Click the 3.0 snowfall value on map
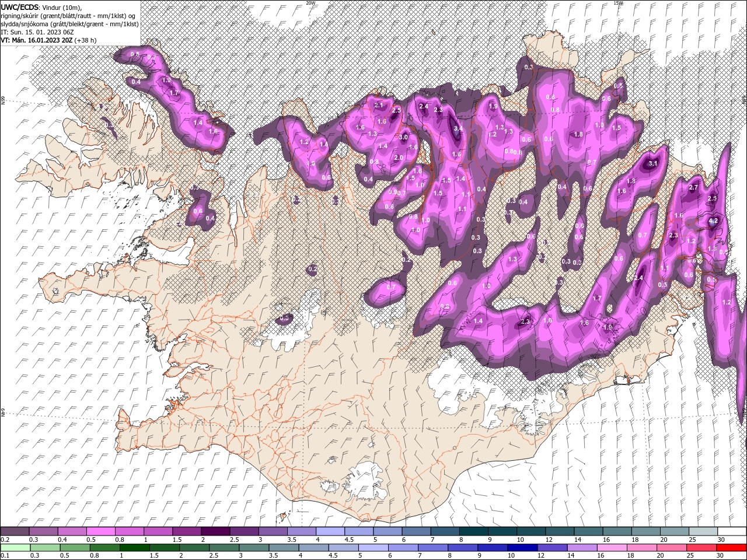 [403, 137]
